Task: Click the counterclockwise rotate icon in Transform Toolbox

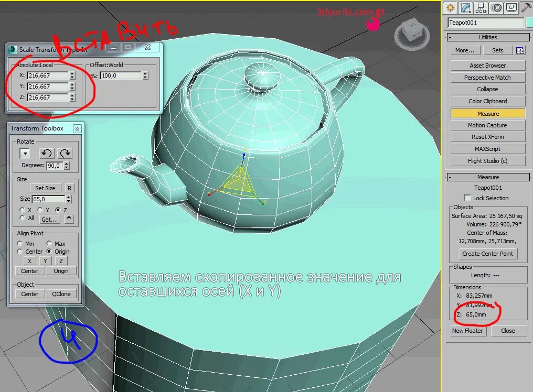Action: pos(47,153)
